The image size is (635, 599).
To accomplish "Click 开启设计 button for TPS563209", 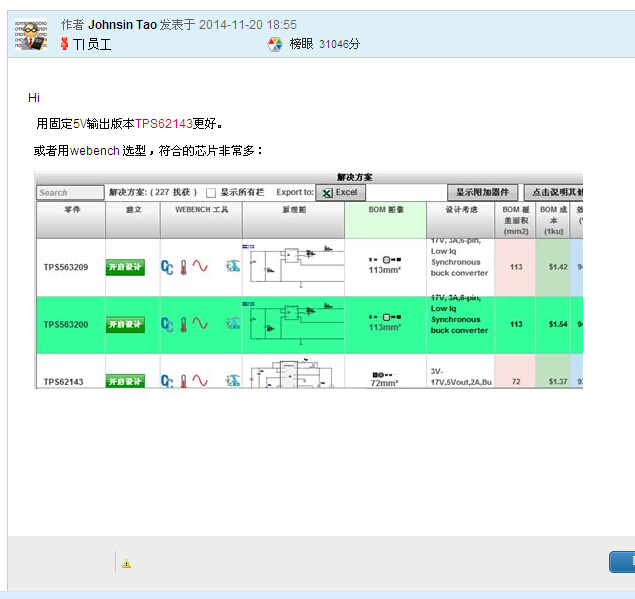I will 125,267.
